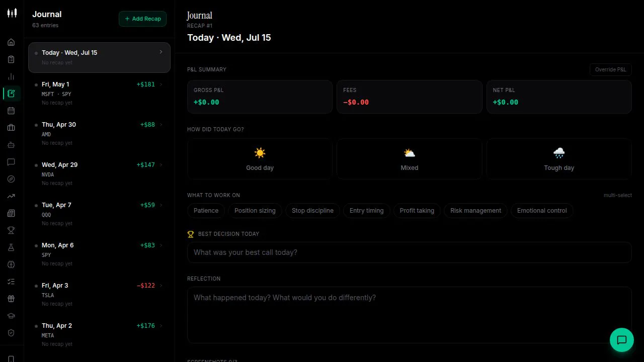Toggle the Stop discipline tag
The image size is (644, 362).
click(x=312, y=211)
